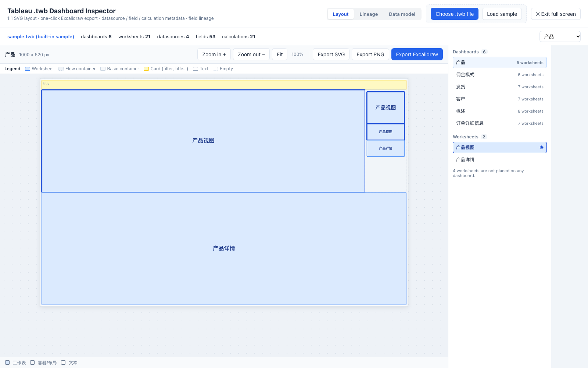Click the Worksheet legend swatch

[x=28, y=69]
